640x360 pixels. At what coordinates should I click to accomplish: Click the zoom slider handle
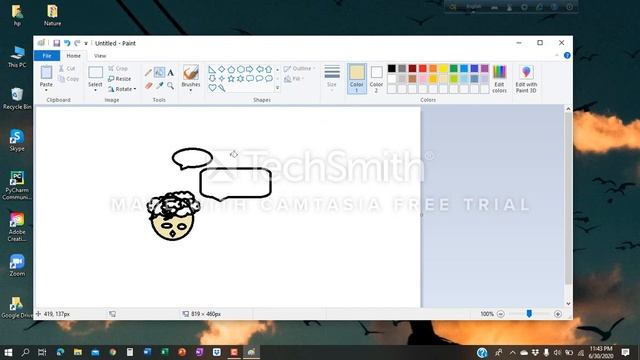(529, 313)
